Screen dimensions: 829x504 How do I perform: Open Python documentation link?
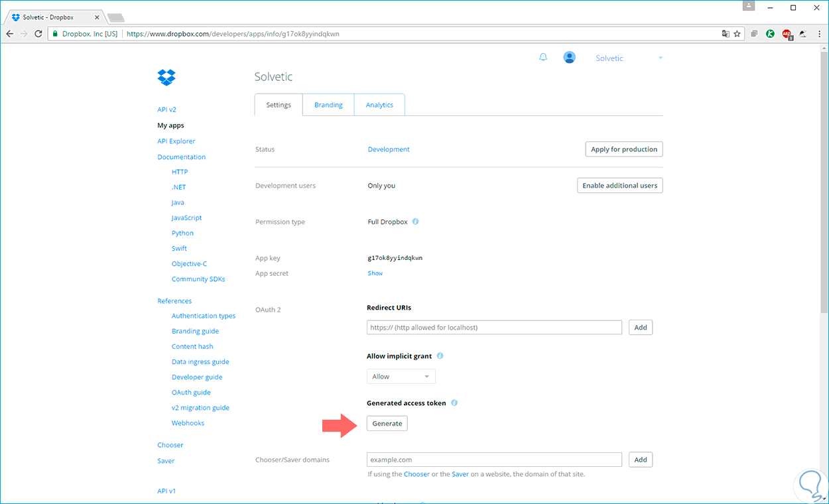point(182,233)
